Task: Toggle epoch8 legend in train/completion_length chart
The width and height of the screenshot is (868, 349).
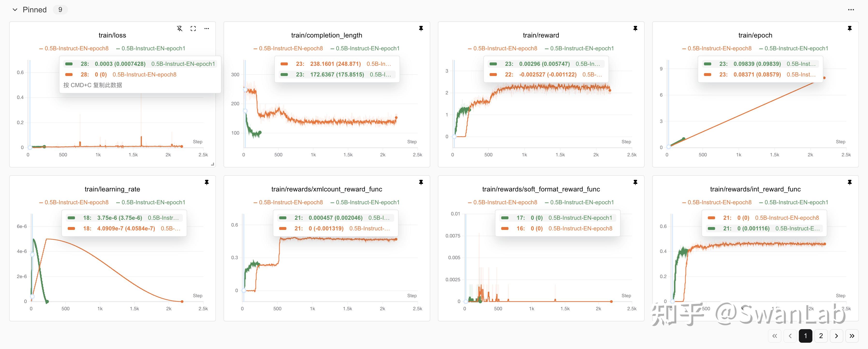Action: (x=288, y=49)
